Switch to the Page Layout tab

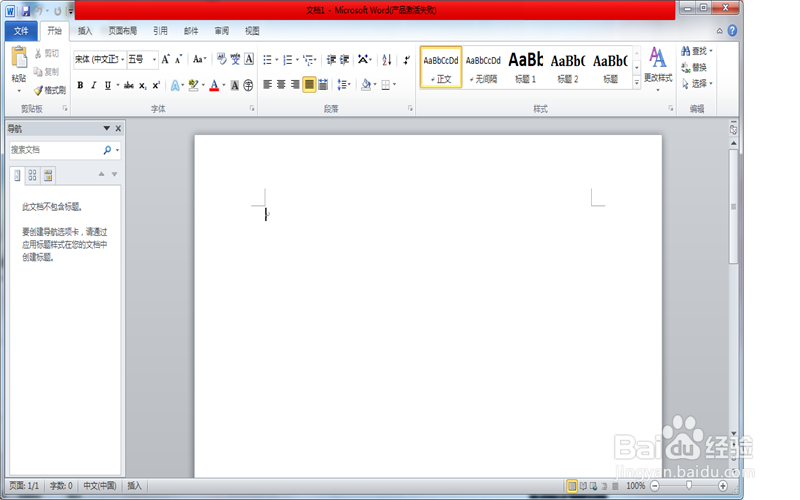(122, 31)
